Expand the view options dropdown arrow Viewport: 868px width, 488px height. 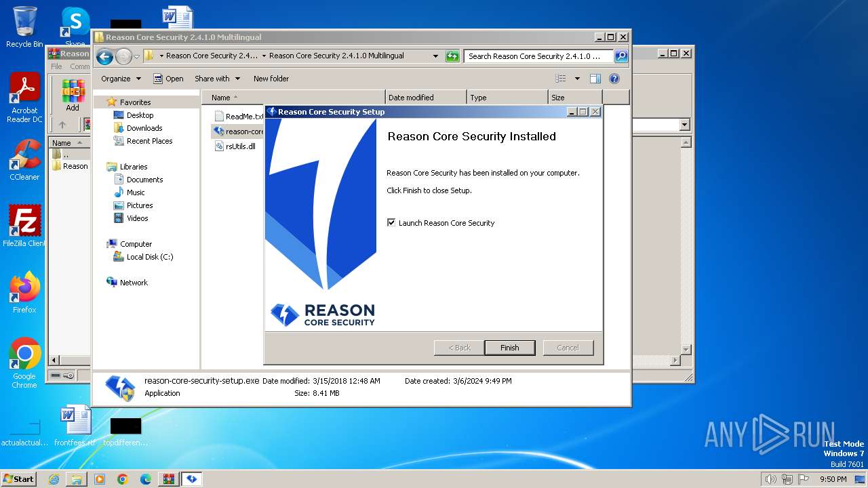(x=577, y=79)
